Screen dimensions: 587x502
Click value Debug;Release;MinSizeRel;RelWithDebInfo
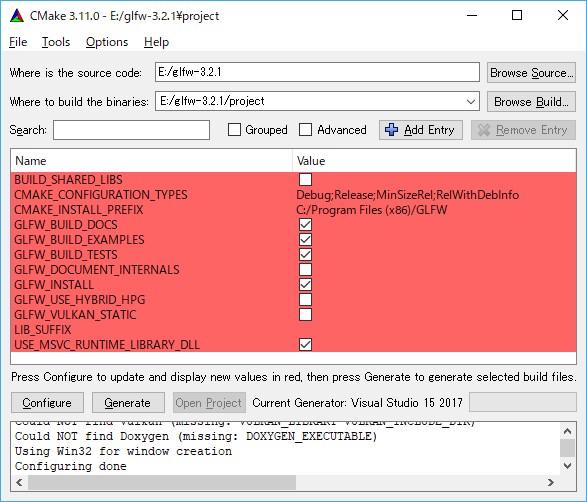point(407,195)
